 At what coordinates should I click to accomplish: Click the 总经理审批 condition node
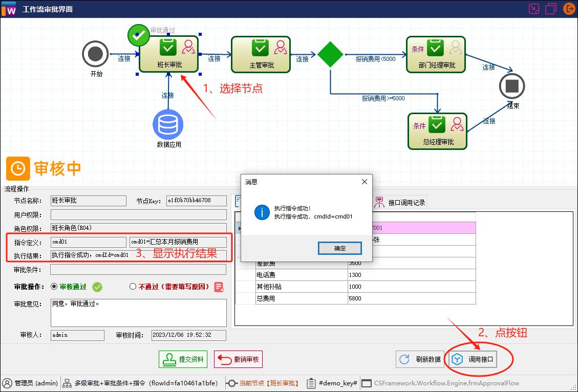438,131
